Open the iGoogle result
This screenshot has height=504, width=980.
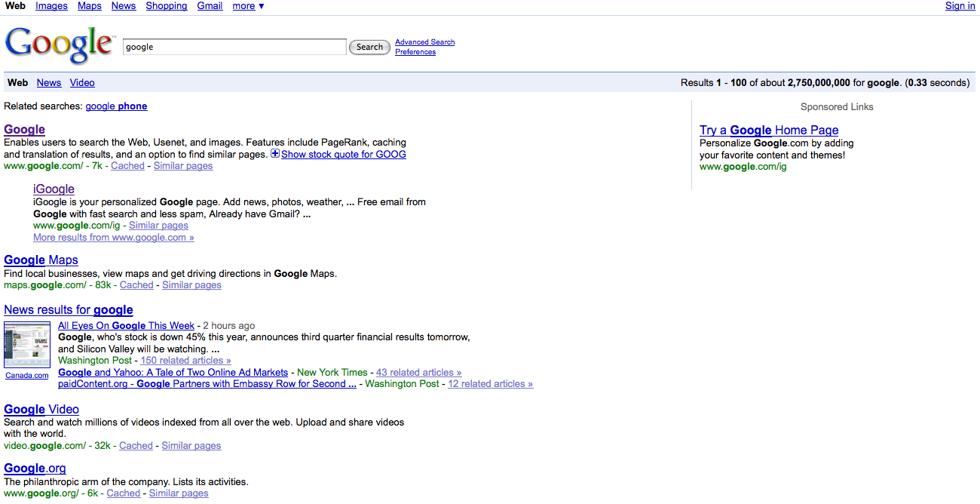tap(54, 189)
